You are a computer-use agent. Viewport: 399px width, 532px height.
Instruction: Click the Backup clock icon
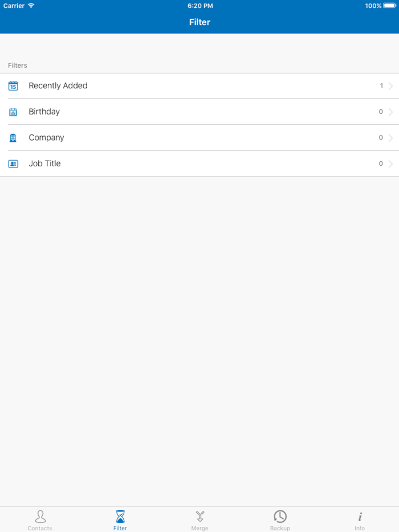tap(279, 516)
